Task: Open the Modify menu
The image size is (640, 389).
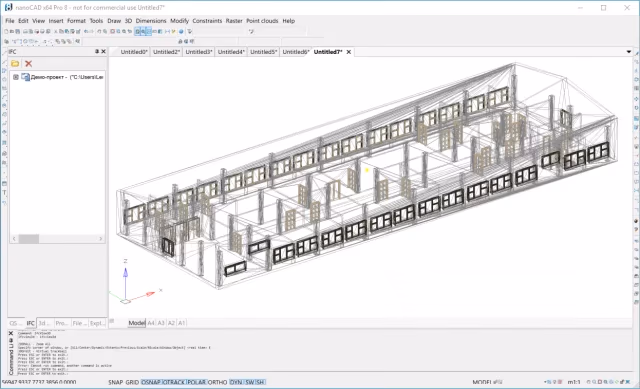Action: pos(180,21)
